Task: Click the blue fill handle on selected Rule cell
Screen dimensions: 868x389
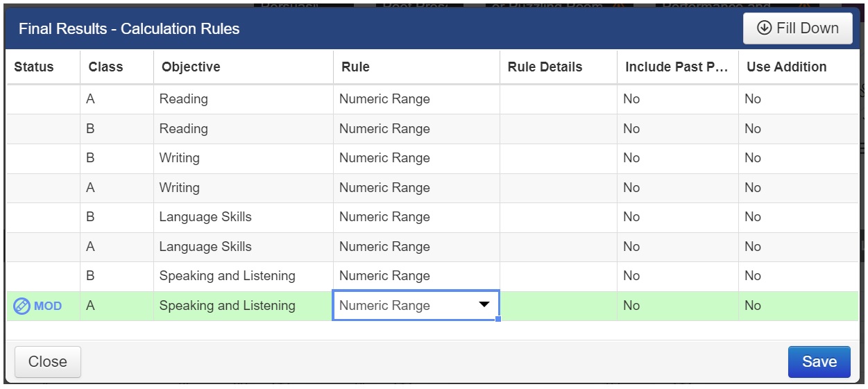Action: [x=497, y=319]
